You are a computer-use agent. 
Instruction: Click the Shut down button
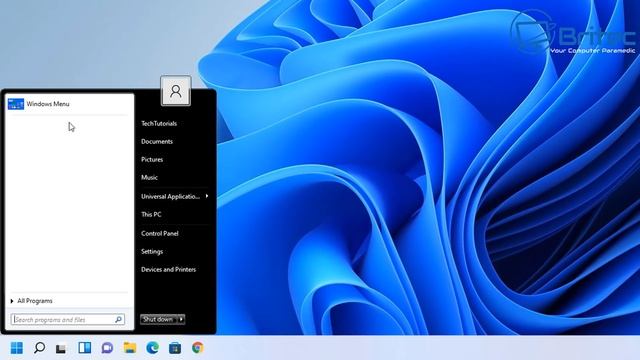pyautogui.click(x=158, y=319)
